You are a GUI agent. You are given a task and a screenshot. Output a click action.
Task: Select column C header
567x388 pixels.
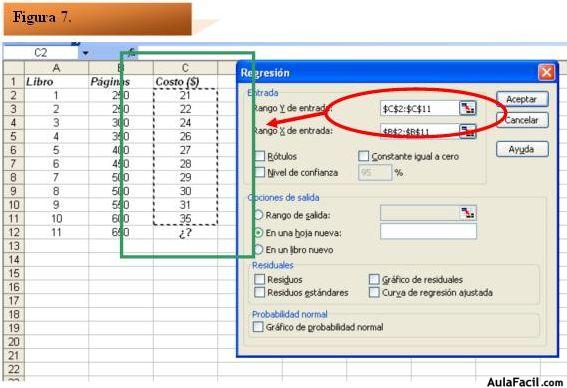click(x=185, y=68)
